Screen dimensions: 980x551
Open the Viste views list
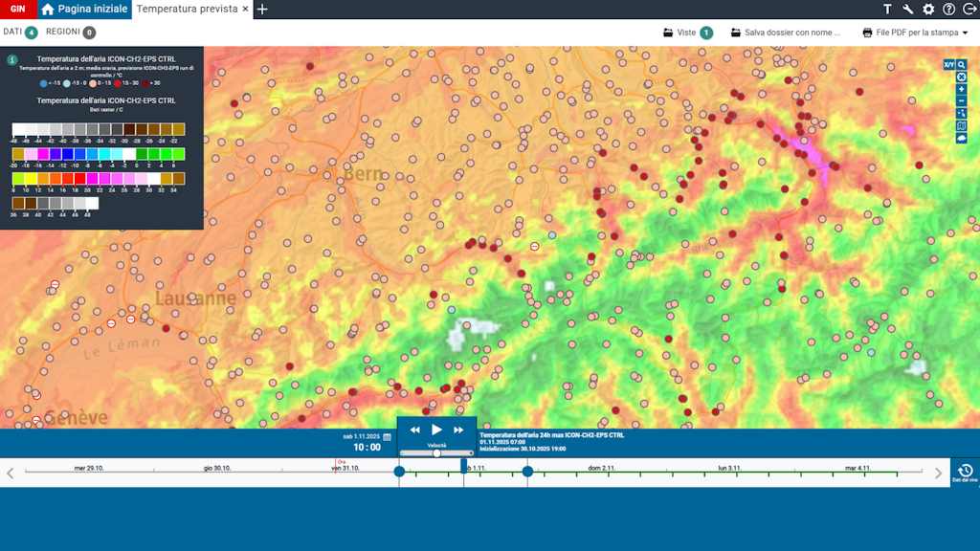(x=687, y=33)
